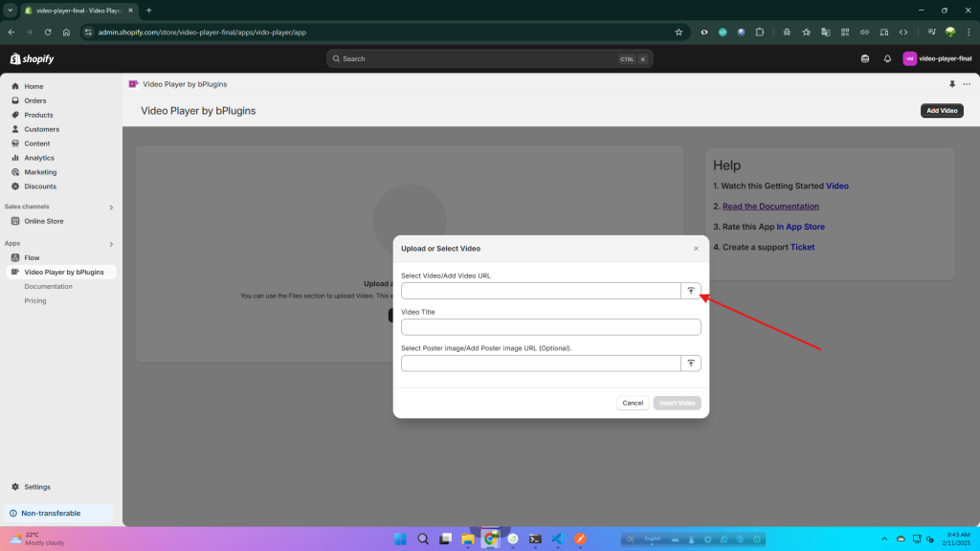Expand the Apps section chevron
This screenshot has width=980, height=551.
pos(111,244)
